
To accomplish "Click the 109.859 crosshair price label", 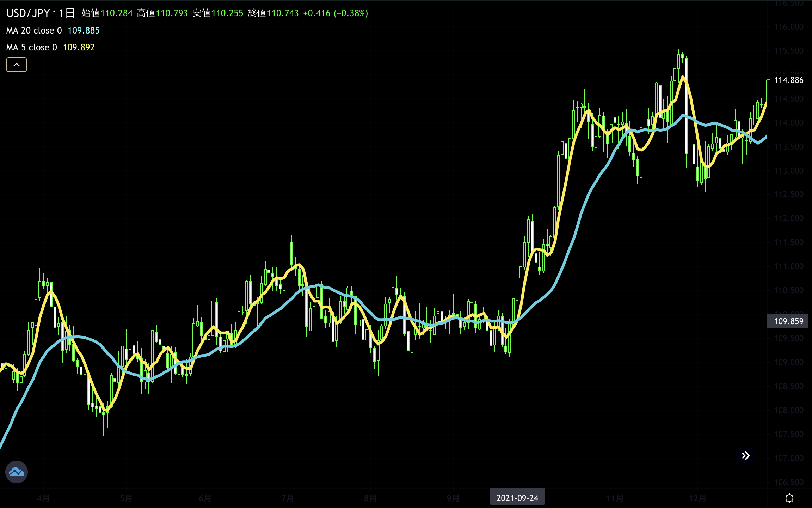I will 788,321.
